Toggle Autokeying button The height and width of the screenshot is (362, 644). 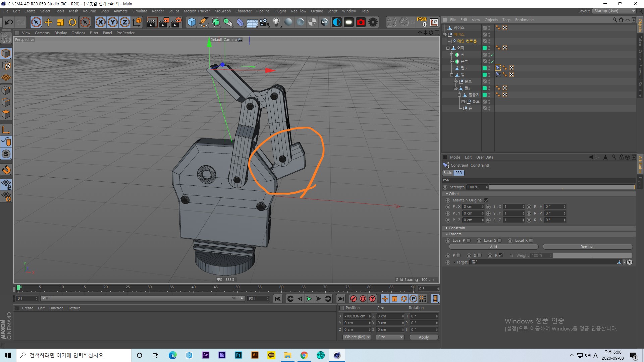(363, 299)
